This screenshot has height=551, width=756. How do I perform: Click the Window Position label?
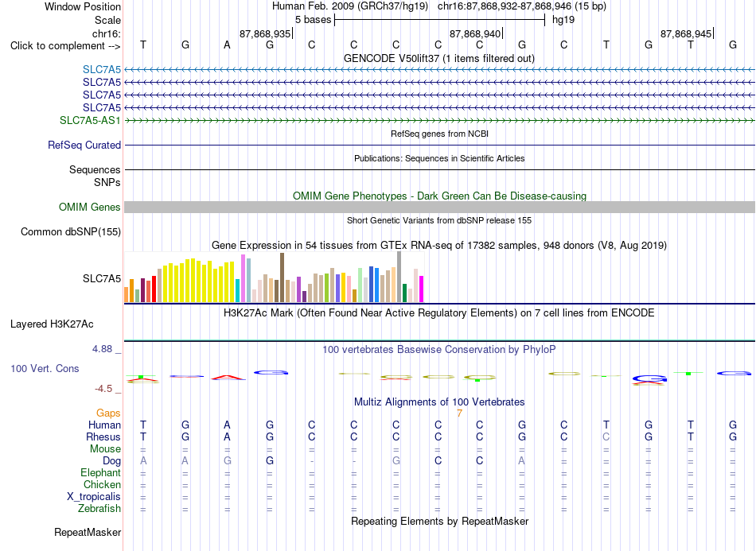pos(83,6)
